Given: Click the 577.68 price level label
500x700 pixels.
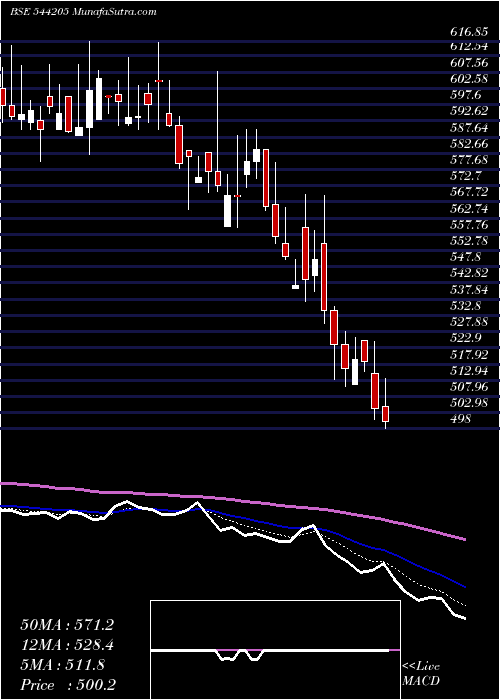Looking at the screenshot, I should point(467,160).
